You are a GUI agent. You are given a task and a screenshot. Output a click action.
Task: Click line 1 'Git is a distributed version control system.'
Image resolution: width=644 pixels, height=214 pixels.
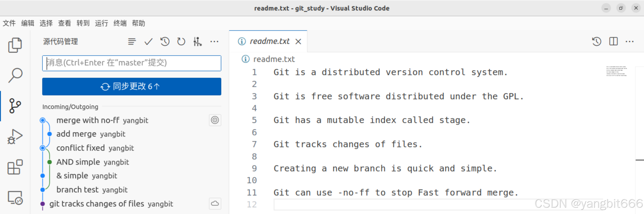390,73
